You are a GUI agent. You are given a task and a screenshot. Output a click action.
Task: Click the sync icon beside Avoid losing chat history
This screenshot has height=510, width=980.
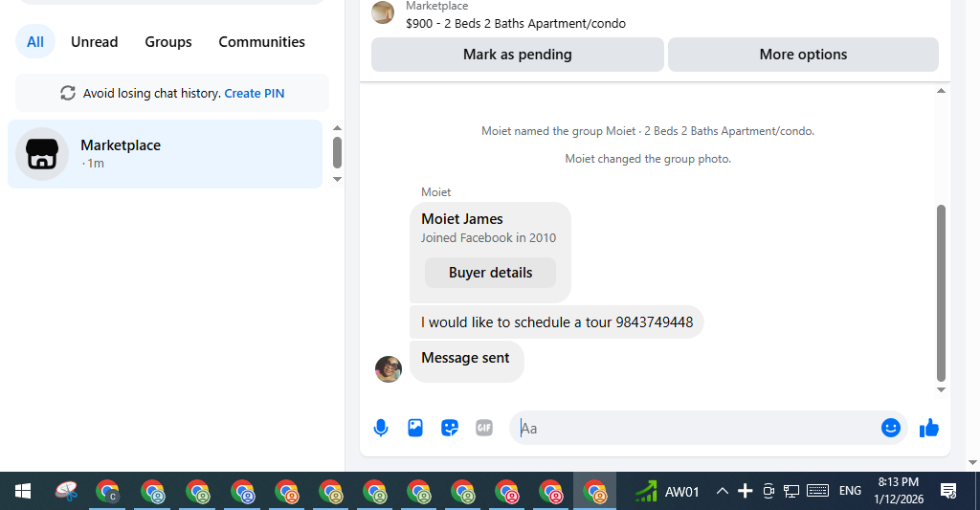point(68,93)
